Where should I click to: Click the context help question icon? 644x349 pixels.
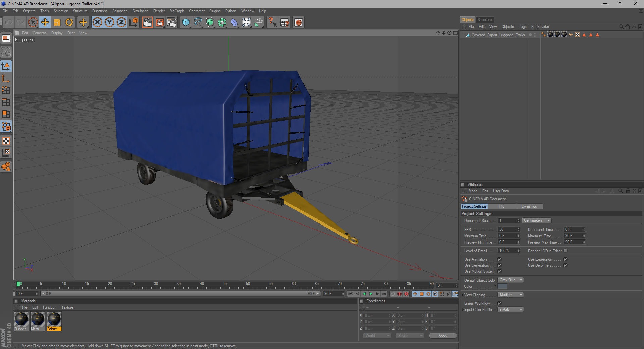(272, 22)
